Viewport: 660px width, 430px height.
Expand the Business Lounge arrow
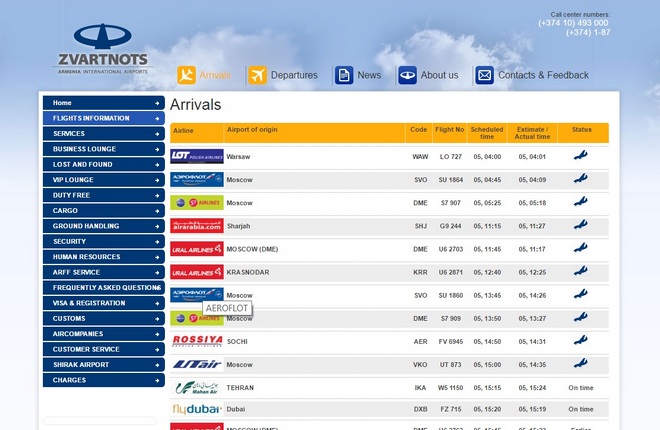tap(157, 149)
